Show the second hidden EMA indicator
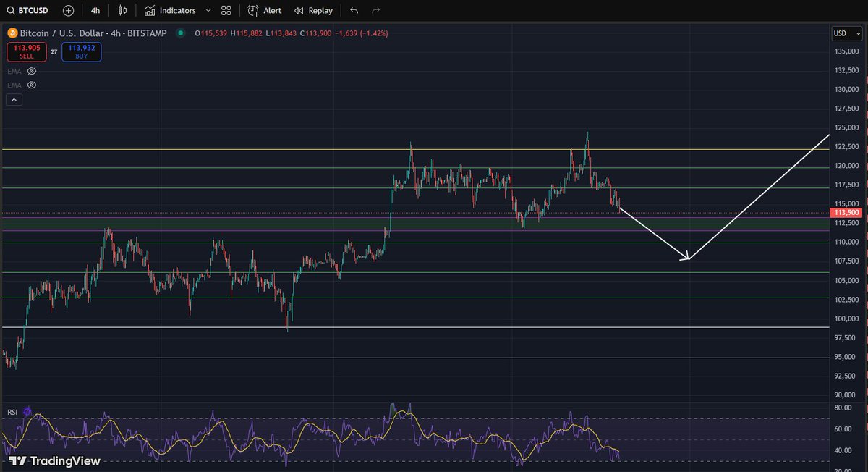868x472 pixels. [x=32, y=85]
